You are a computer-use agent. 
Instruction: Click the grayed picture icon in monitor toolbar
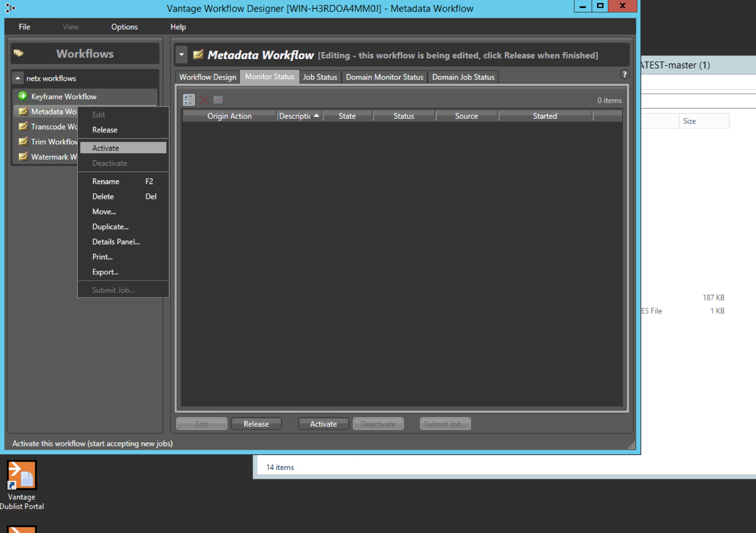click(x=218, y=100)
